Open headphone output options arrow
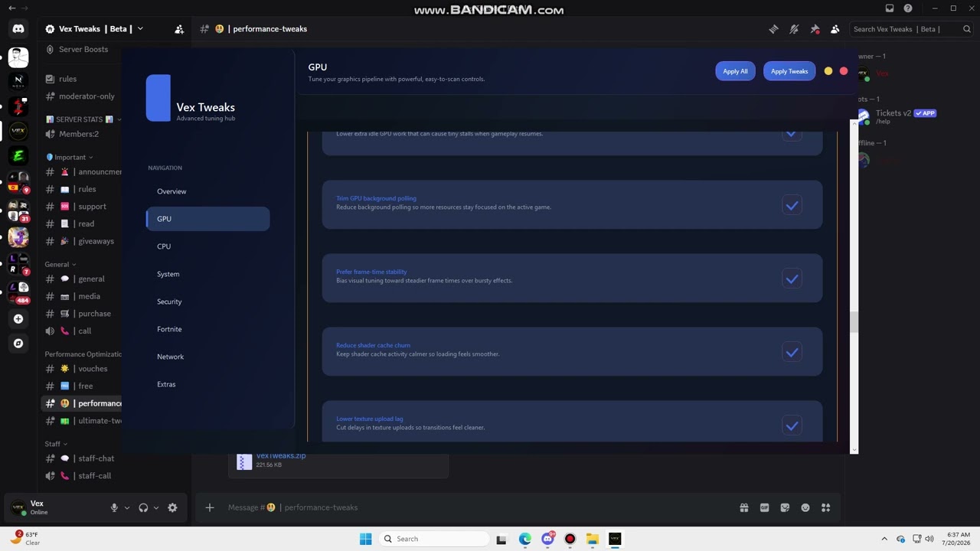Viewport: 980px width, 551px height. click(156, 507)
